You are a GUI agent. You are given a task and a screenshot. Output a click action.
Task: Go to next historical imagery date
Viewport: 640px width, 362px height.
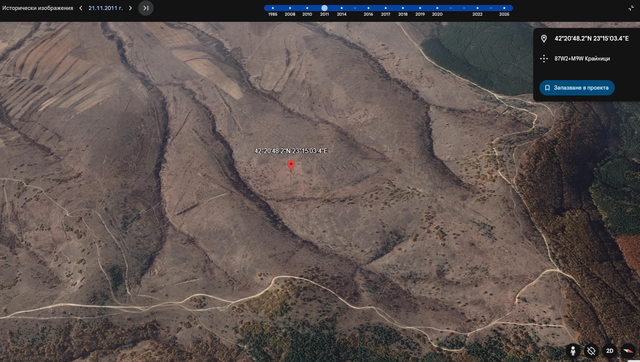(x=130, y=8)
